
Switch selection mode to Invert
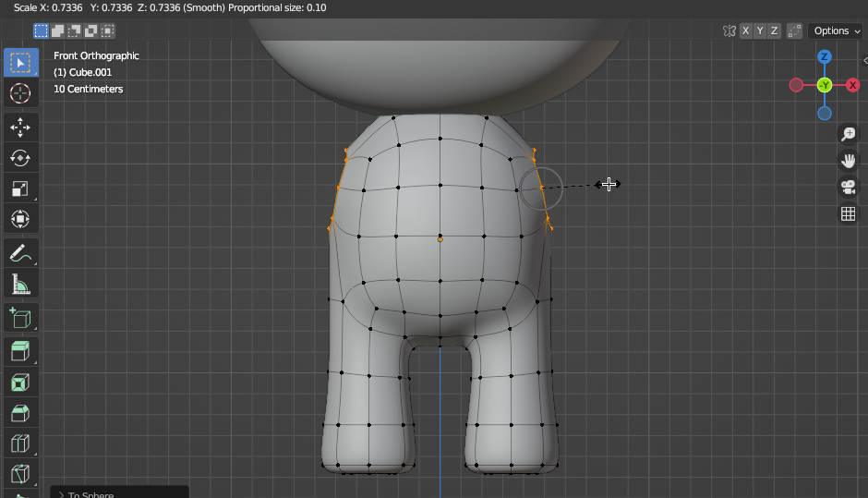90,31
